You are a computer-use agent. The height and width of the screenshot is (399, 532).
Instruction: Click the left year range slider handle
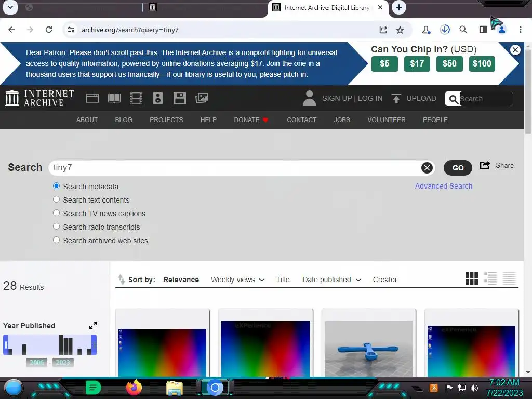(x=6, y=345)
